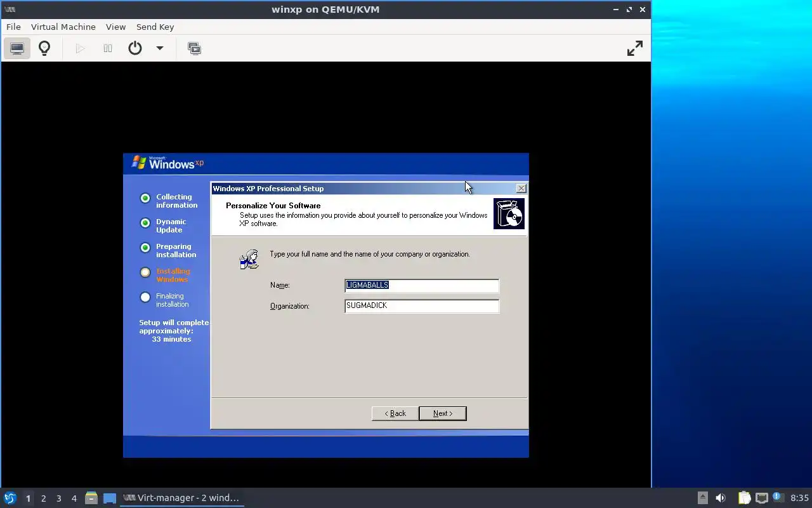Click the Organization input field
The width and height of the screenshot is (812, 508).
click(422, 305)
